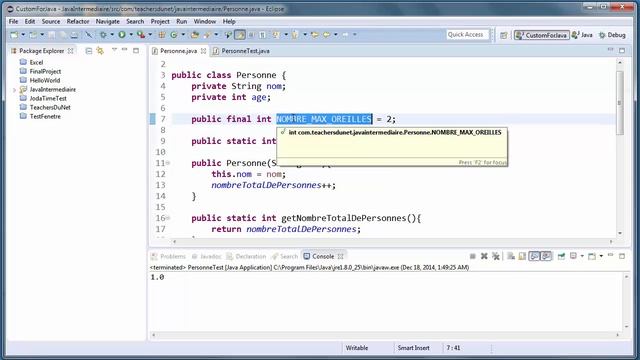Switch to the Java perspective

pyautogui.click(x=582, y=36)
